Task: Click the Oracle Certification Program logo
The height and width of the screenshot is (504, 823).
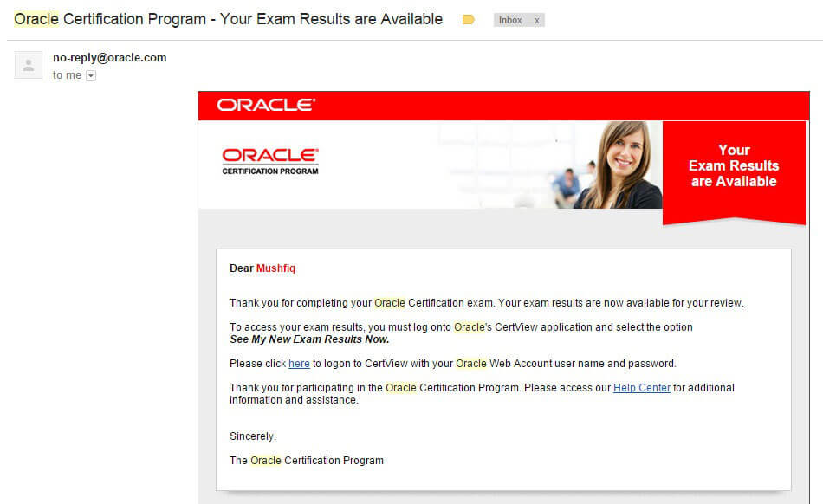Action: (x=269, y=162)
